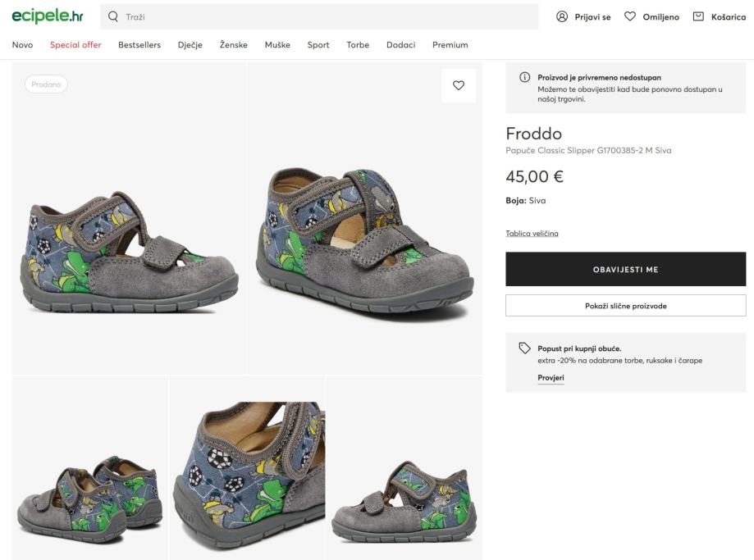The height and width of the screenshot is (560, 754).
Task: Go to Dječje category
Action: point(190,45)
